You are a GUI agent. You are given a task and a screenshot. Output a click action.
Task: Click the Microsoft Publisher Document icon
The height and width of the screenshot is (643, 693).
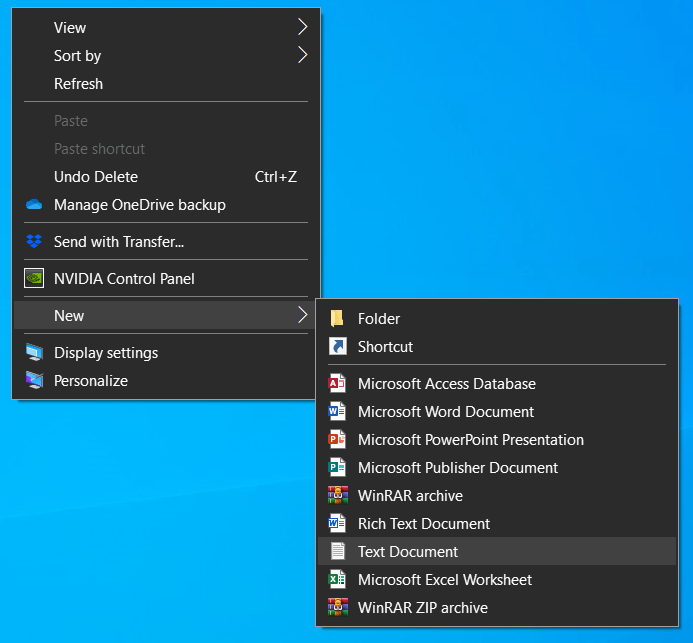(x=337, y=468)
